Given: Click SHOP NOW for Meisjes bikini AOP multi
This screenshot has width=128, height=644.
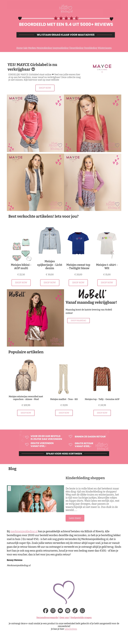Looking at the screenshot, I should click(21, 283).
